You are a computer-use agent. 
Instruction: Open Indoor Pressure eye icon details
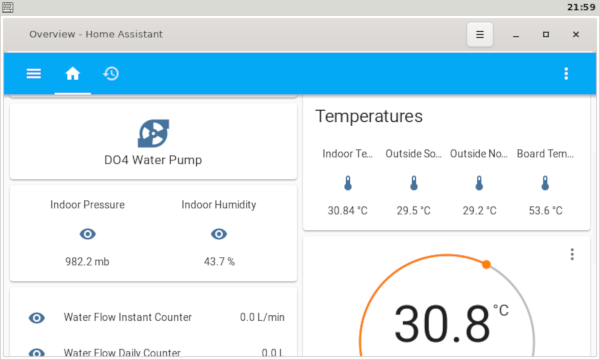click(88, 234)
